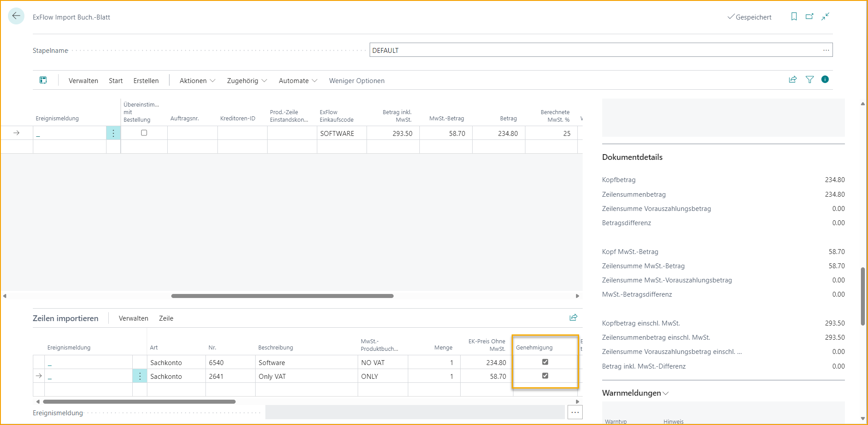Click Kopfbetrag value 234.80 in FactBox
This screenshot has width=868, height=425.
pyautogui.click(x=835, y=180)
